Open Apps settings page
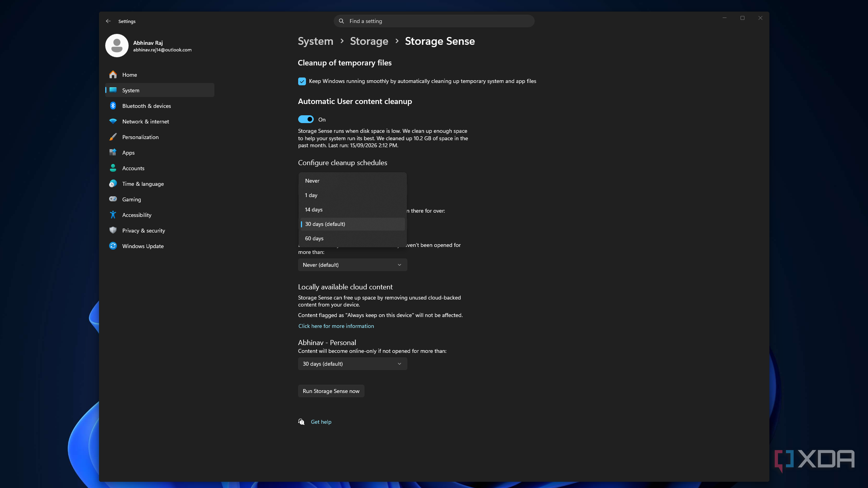This screenshot has height=488, width=868. [x=159, y=152]
